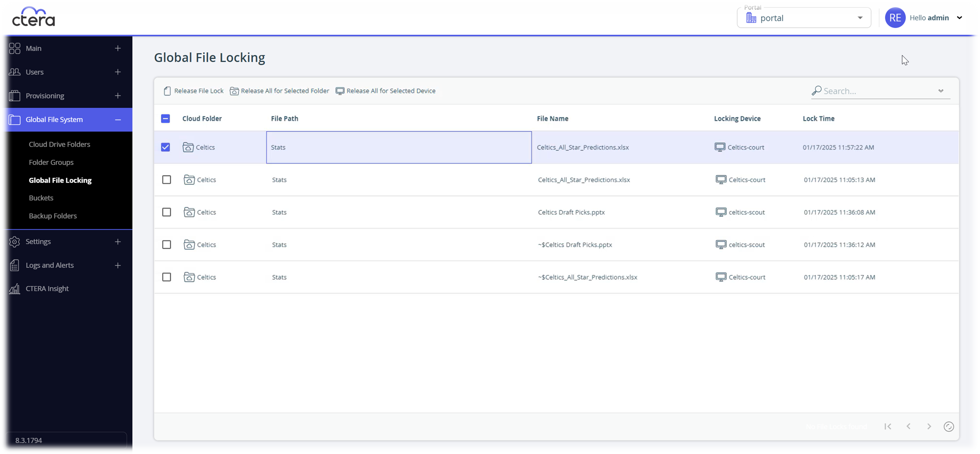Open Global File Locking page
The height and width of the screenshot is (454, 980).
[x=60, y=180]
